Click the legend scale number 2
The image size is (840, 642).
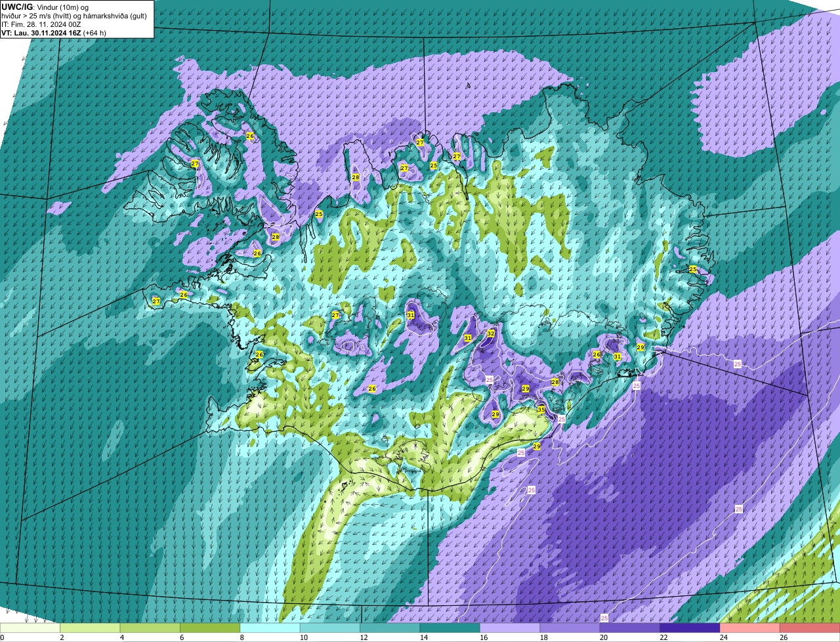(61, 637)
